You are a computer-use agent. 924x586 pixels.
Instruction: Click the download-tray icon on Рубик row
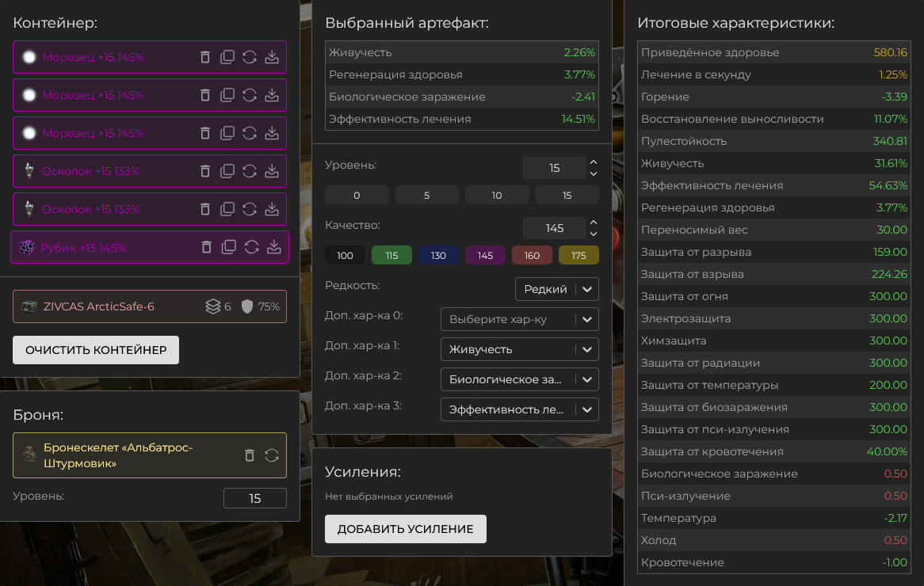click(273, 247)
